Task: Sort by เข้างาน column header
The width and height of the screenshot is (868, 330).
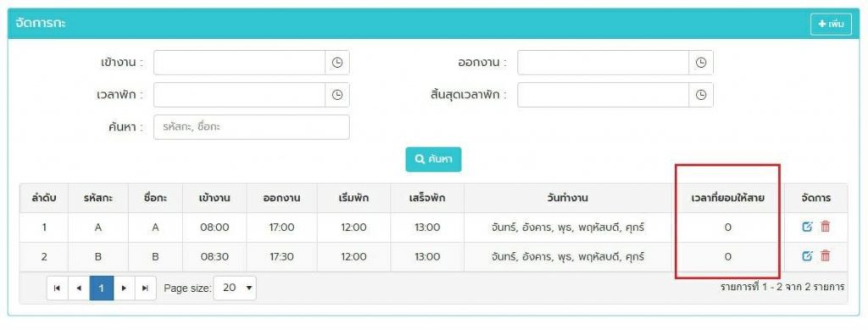Action: point(214,199)
